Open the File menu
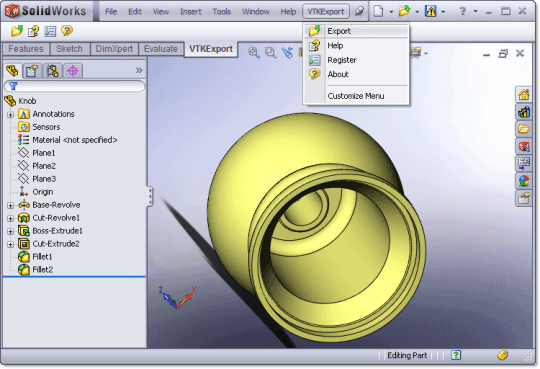Viewport: 540px width, 369px height. (111, 12)
